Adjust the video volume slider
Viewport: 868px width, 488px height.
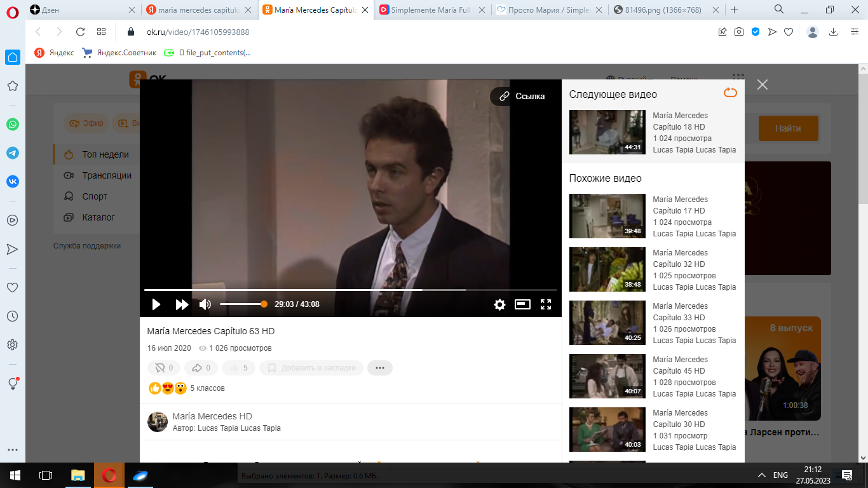(x=243, y=304)
